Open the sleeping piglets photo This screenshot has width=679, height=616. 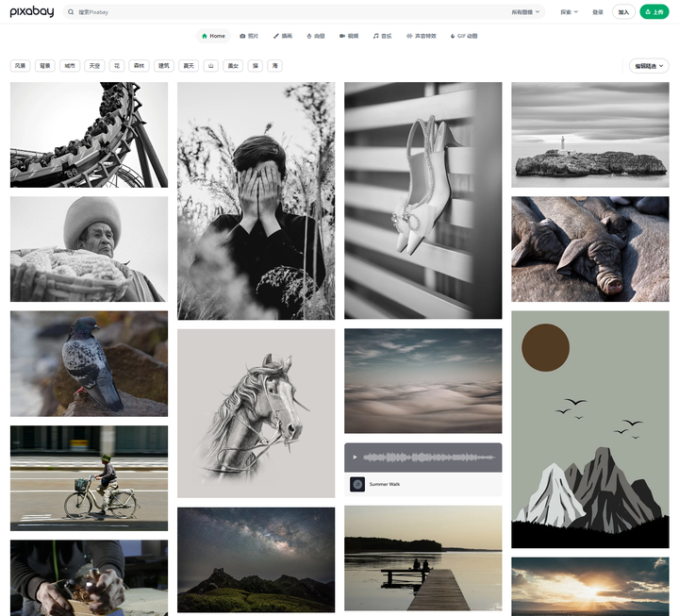[590, 249]
